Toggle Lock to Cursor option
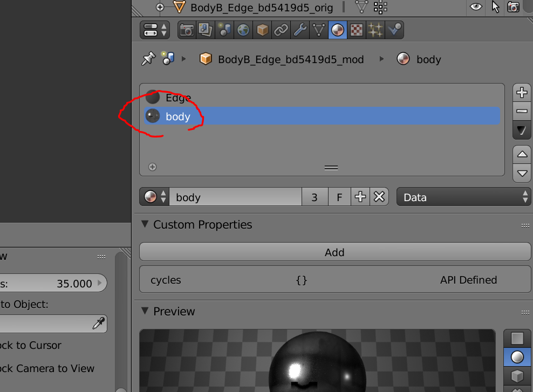This screenshot has width=533, height=392. (31, 345)
